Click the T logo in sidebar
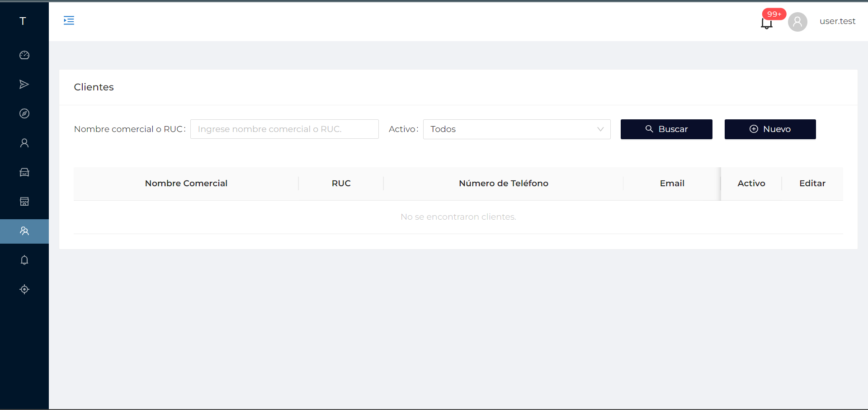The image size is (868, 410). click(x=23, y=21)
